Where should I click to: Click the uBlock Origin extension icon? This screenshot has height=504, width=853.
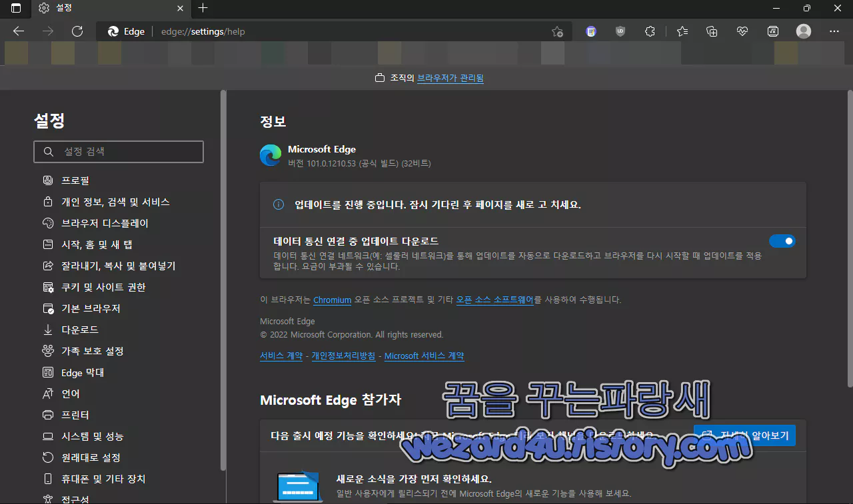point(620,31)
